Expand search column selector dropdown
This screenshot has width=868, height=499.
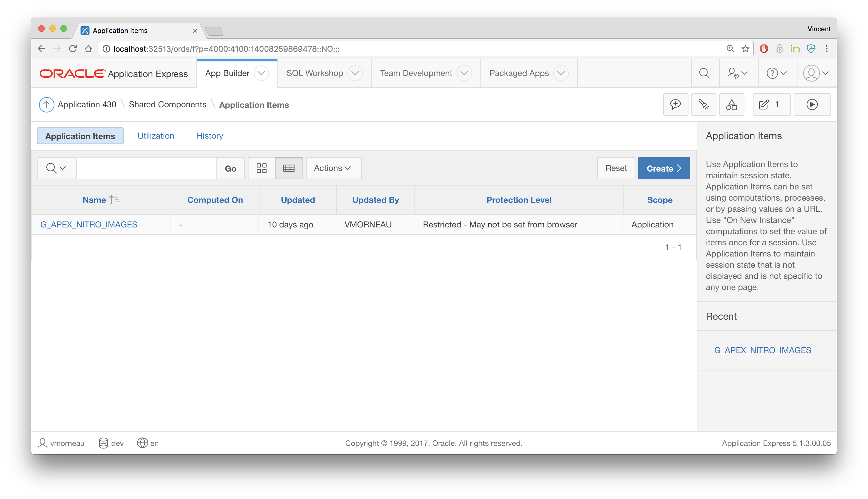56,168
